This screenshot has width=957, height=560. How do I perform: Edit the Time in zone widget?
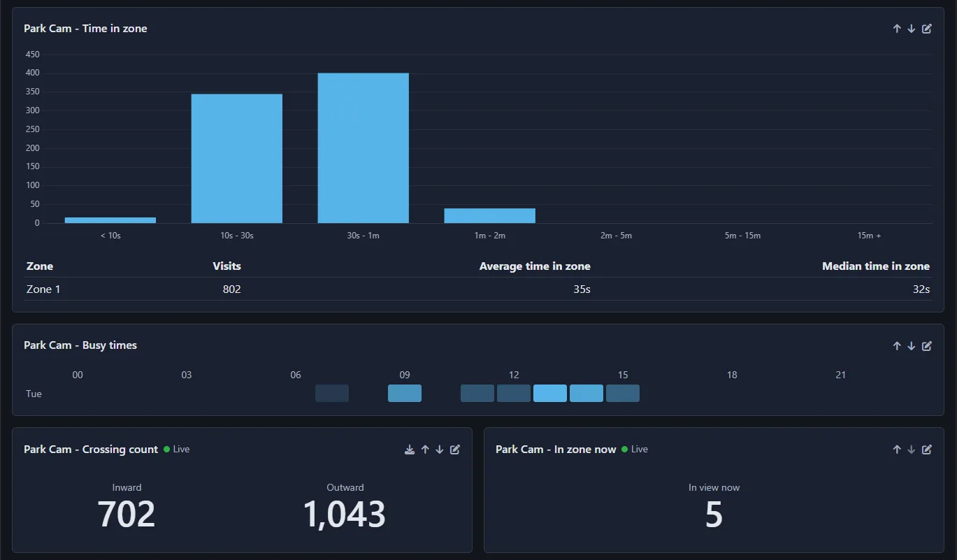pos(927,29)
